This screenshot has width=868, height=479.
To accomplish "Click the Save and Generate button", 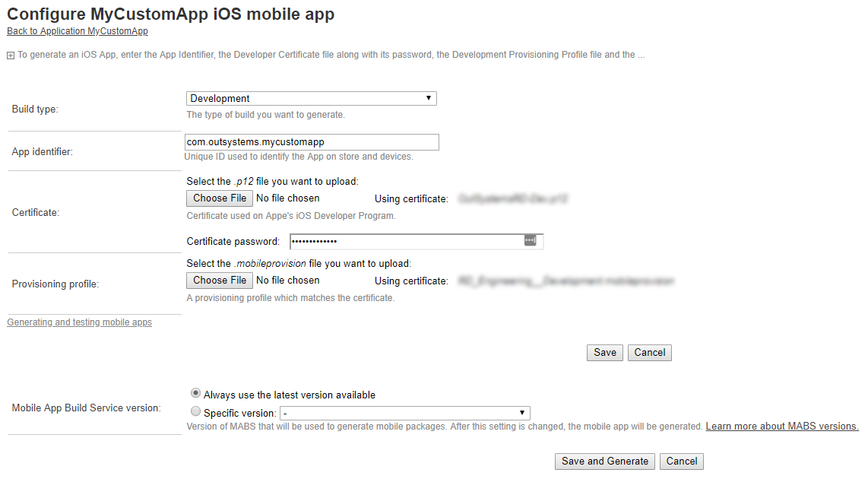I will click(x=604, y=461).
